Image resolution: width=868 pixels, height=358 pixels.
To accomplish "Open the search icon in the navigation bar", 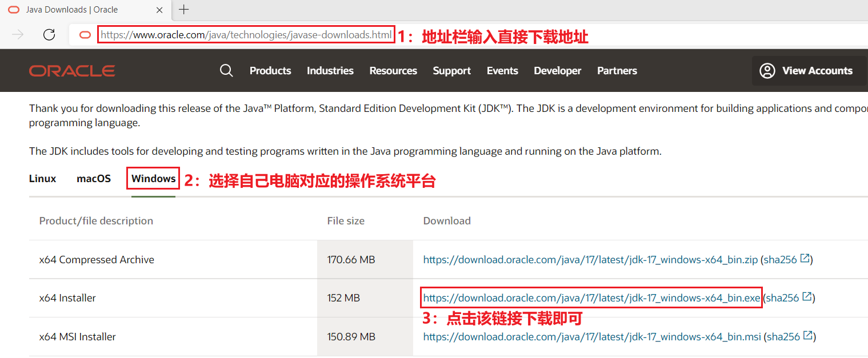I will click(226, 70).
